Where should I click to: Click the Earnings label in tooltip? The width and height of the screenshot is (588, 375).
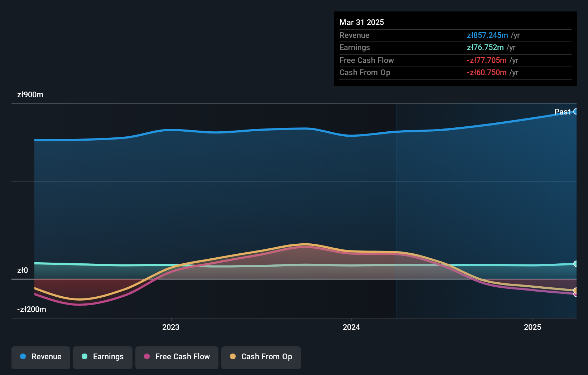point(355,47)
